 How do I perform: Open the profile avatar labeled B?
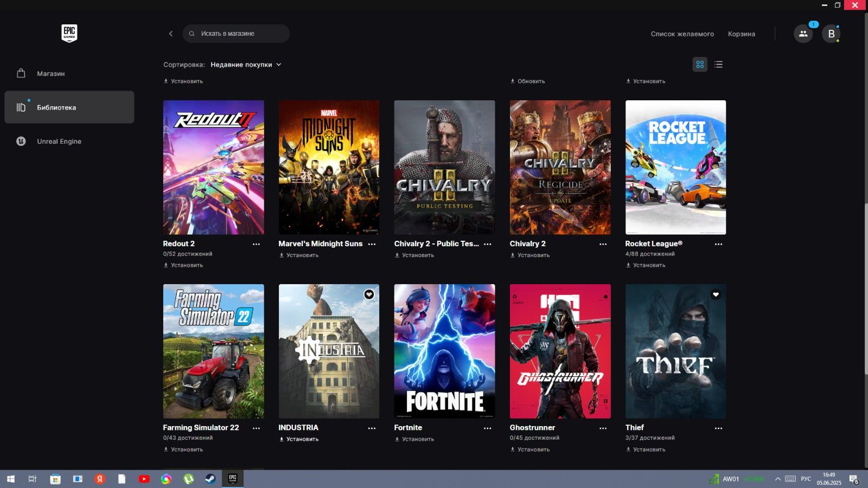831,34
